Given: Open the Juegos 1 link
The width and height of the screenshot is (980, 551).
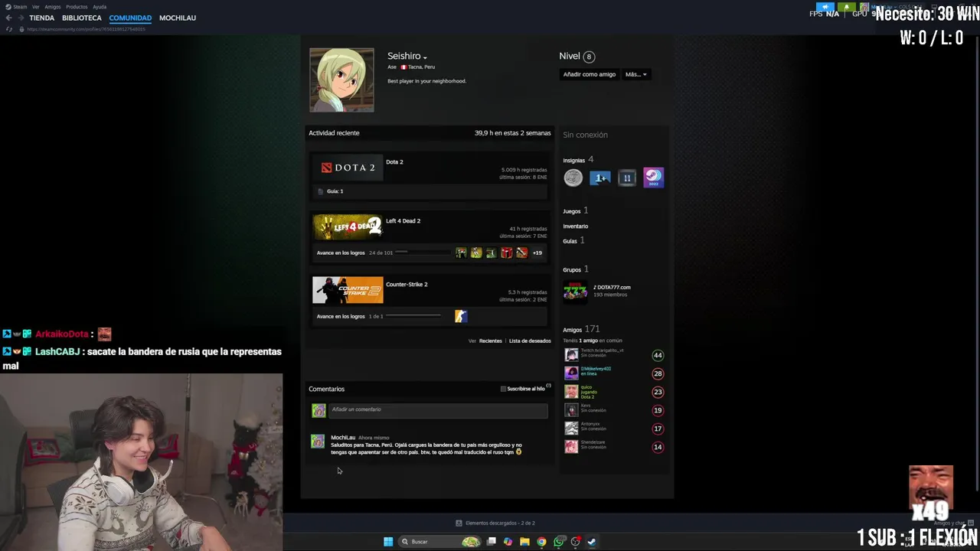Looking at the screenshot, I should click(575, 210).
